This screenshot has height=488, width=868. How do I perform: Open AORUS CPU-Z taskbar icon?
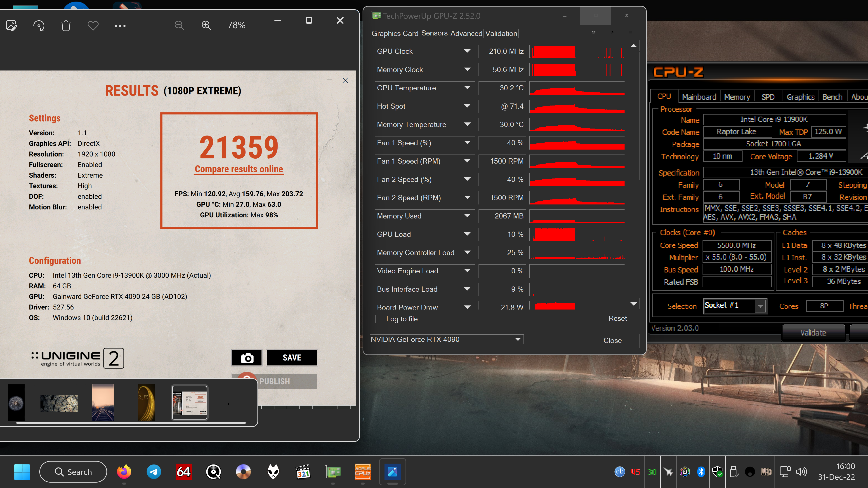pos(363,472)
